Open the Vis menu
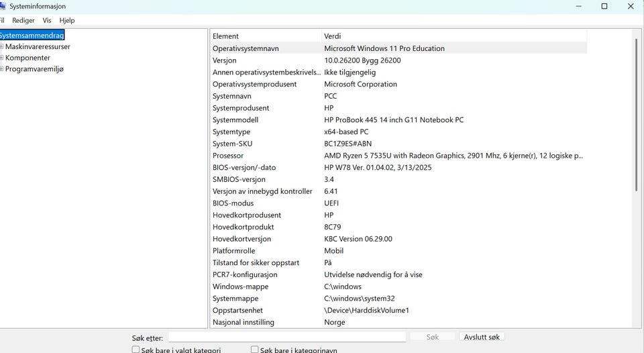The height and width of the screenshot is (353, 644). pos(47,21)
